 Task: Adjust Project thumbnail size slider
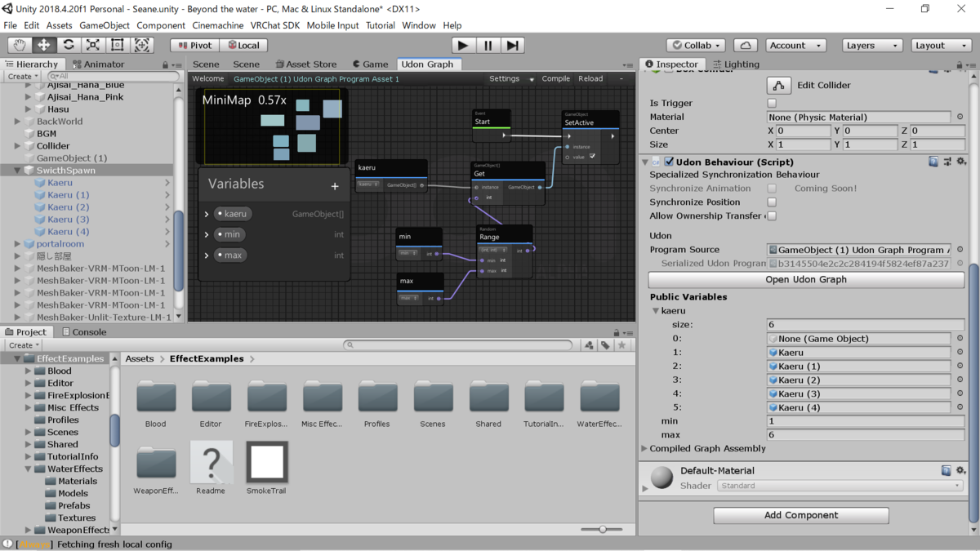coord(604,529)
